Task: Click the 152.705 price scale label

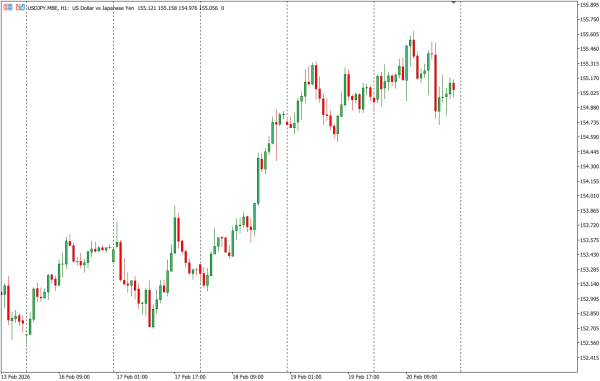Action: (589, 329)
